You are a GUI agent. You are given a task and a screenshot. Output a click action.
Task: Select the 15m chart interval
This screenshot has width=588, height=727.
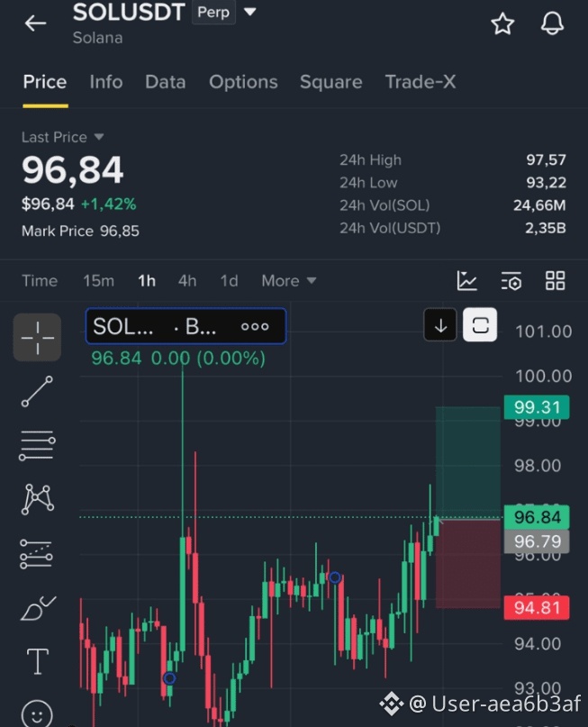[98, 281]
